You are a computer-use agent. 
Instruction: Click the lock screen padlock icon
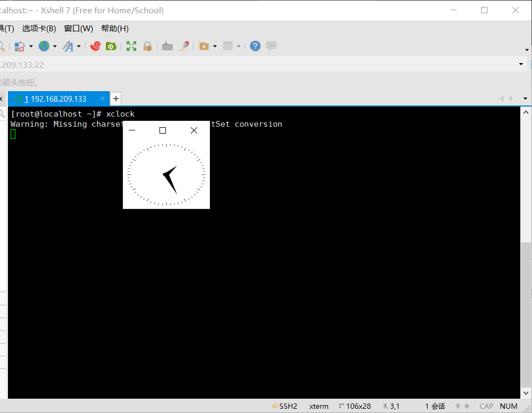147,46
